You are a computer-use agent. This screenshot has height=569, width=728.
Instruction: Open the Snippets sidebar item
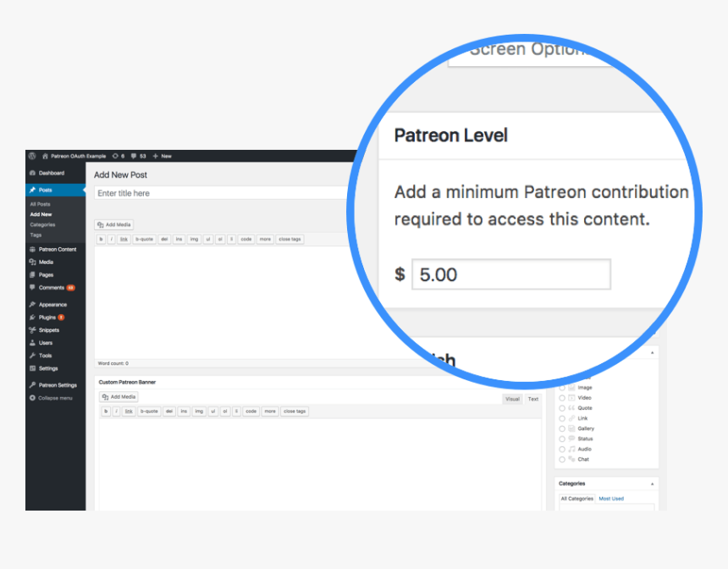pos(48,329)
